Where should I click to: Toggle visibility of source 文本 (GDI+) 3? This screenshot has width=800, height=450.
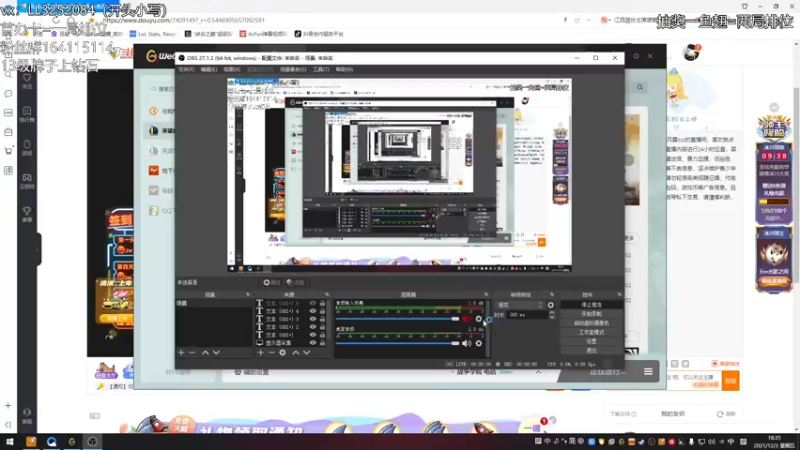click(313, 319)
